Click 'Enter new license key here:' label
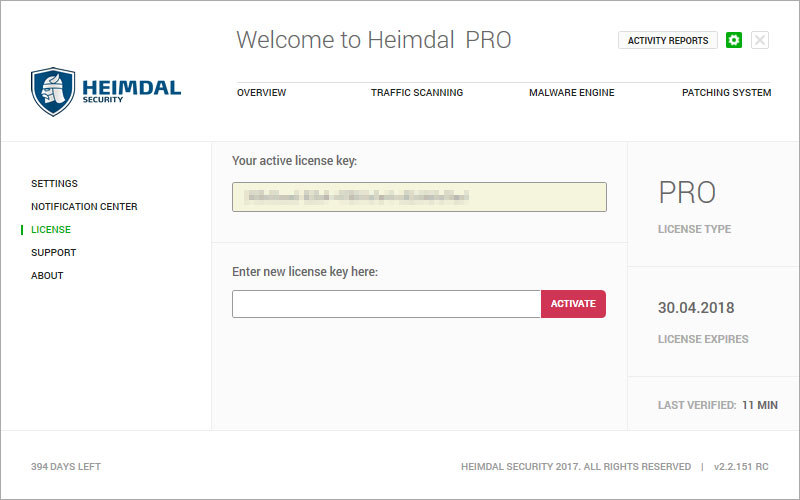The height and width of the screenshot is (500, 800). tap(305, 271)
